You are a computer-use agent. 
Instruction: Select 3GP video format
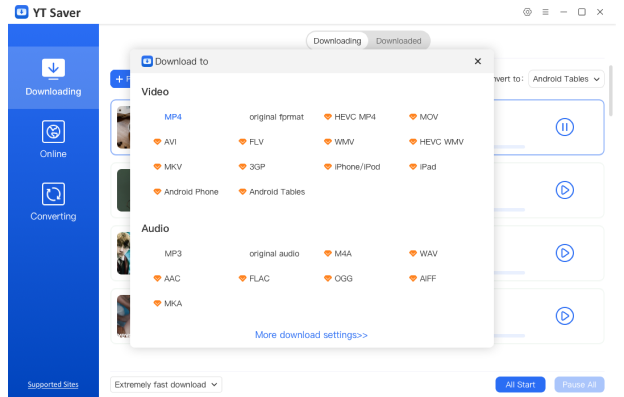(252, 167)
